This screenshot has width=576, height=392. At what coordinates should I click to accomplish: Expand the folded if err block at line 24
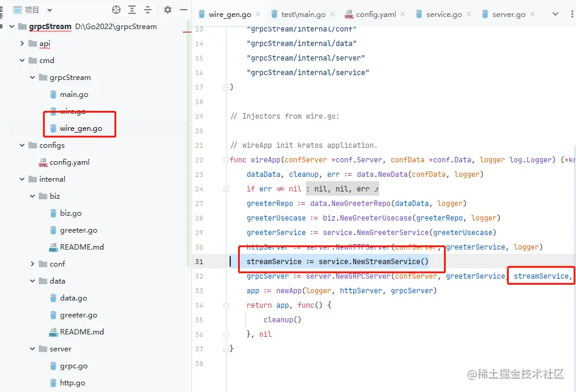226,189
